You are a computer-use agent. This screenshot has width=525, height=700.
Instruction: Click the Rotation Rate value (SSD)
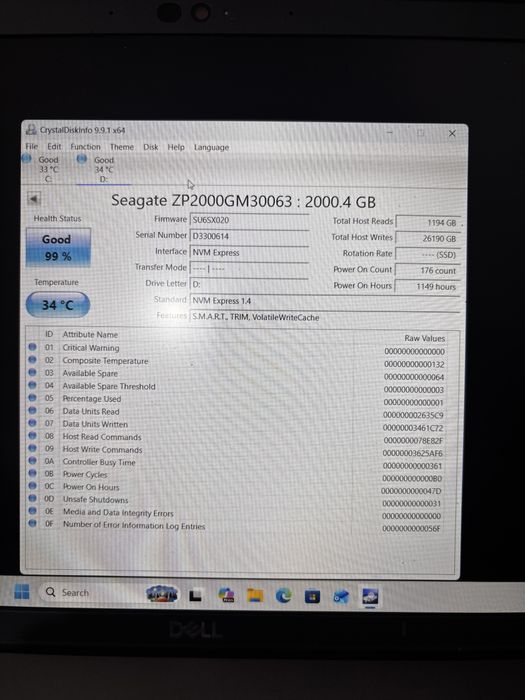pyautogui.click(x=428, y=254)
